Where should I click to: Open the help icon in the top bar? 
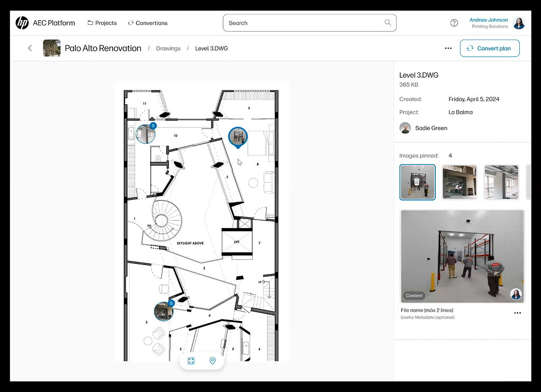[454, 23]
